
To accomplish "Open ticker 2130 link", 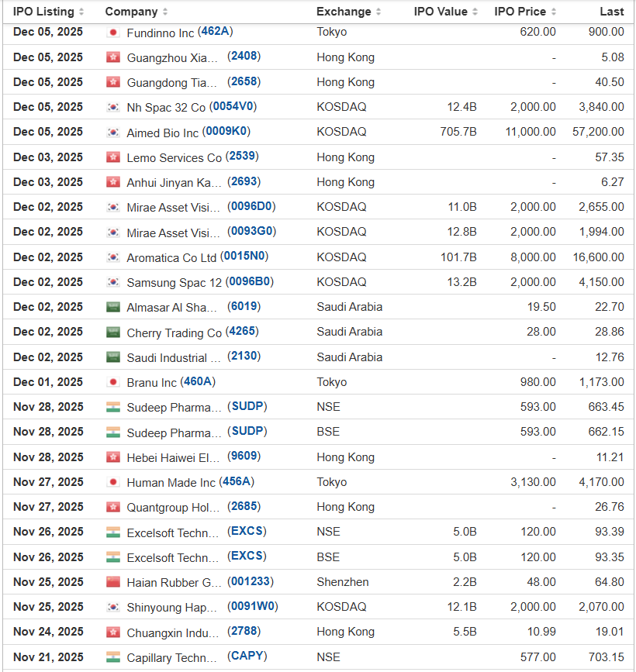I will click(x=244, y=356).
